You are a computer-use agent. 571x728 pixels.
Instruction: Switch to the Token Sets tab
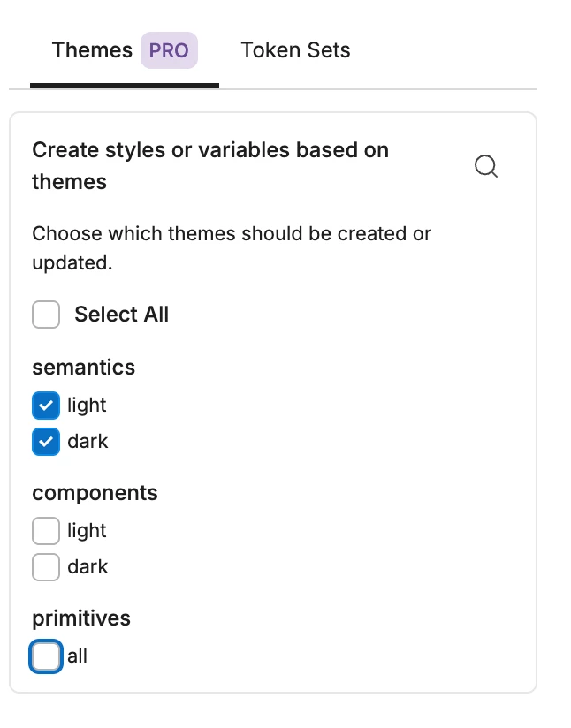pyautogui.click(x=295, y=50)
